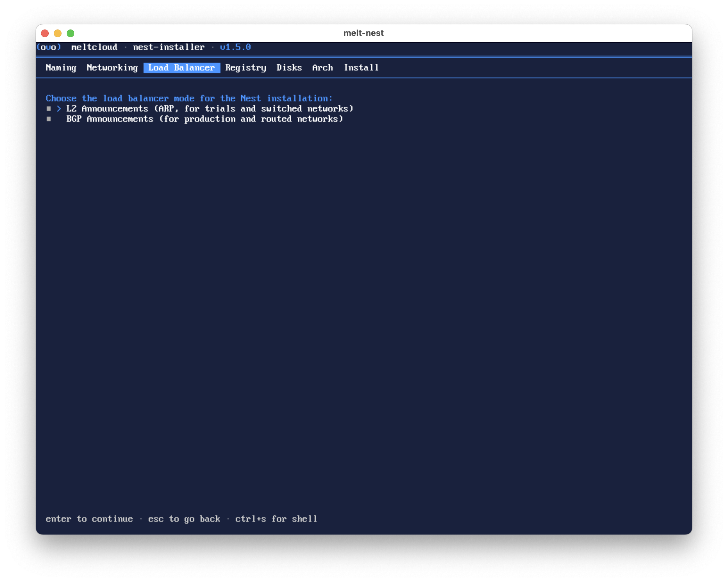Click the v1.5.0 version label
728x582 pixels.
[x=236, y=47]
